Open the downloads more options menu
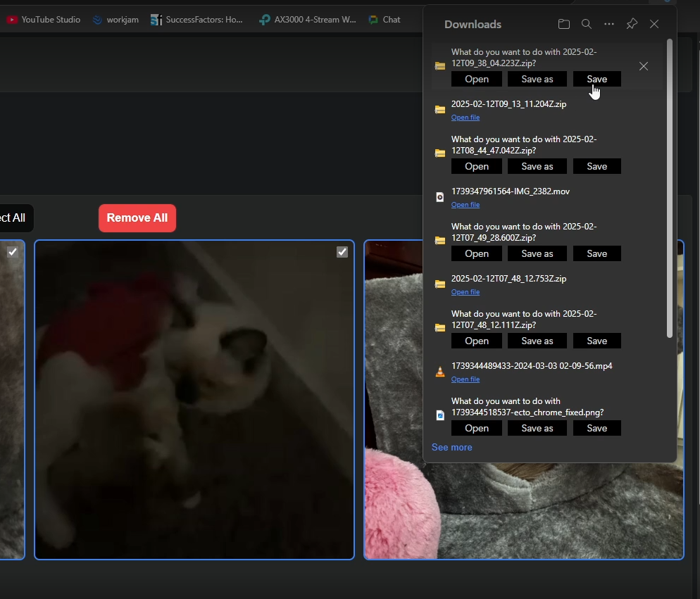The width and height of the screenshot is (700, 599). click(x=608, y=24)
